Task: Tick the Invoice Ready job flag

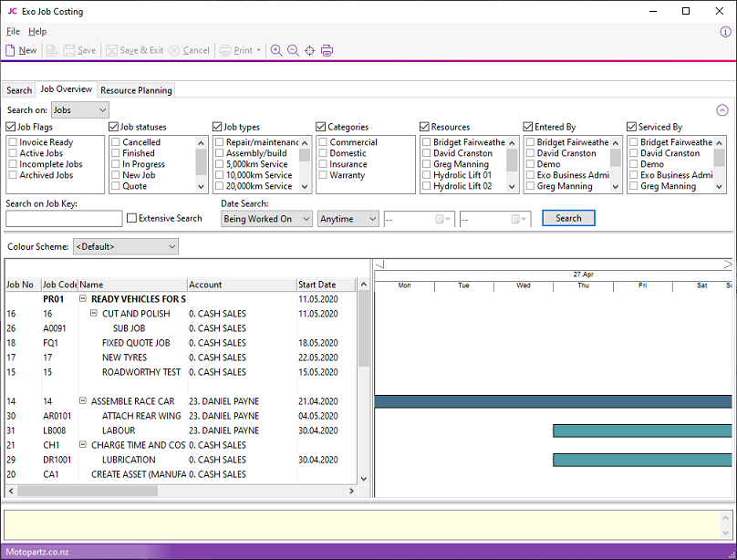Action: tap(13, 143)
